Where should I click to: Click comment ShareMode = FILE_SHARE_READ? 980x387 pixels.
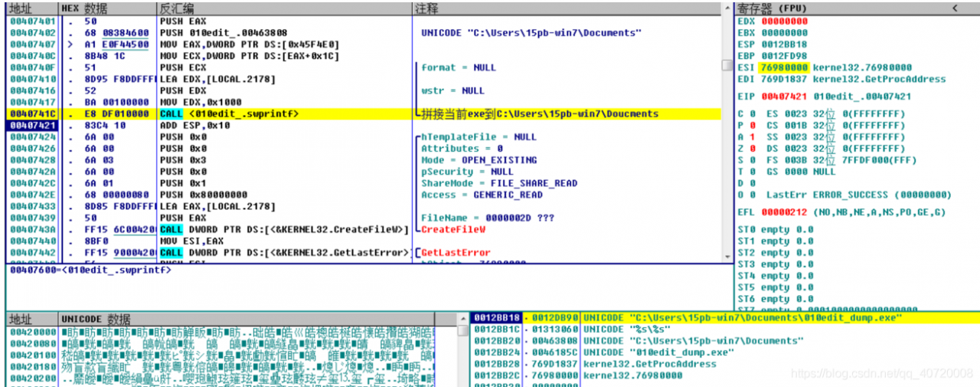498,183
